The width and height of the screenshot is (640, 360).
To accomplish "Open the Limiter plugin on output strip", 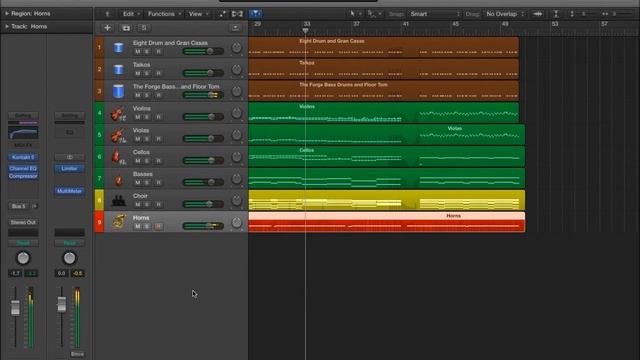I will tap(69, 169).
